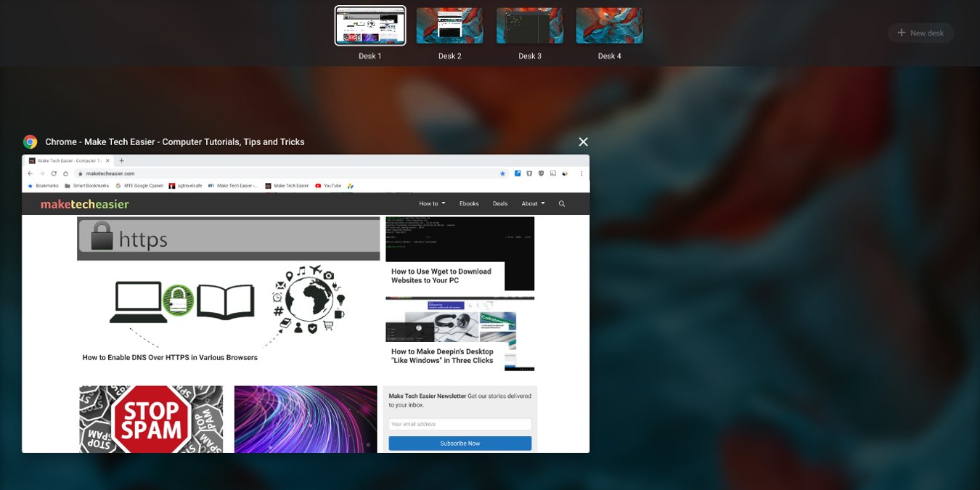Screen dimensions: 980x490
Task: Switch to the Desk 3 thumbnail
Action: (x=529, y=25)
